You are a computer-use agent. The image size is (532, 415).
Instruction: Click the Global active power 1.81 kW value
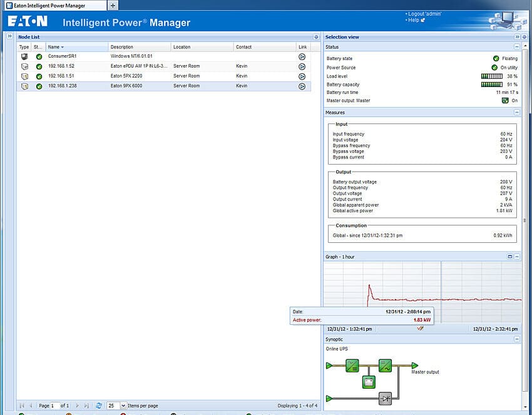504,211
